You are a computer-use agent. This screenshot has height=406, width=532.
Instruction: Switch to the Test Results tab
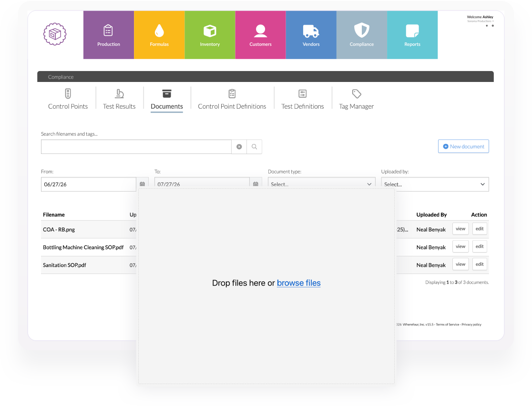click(x=119, y=100)
